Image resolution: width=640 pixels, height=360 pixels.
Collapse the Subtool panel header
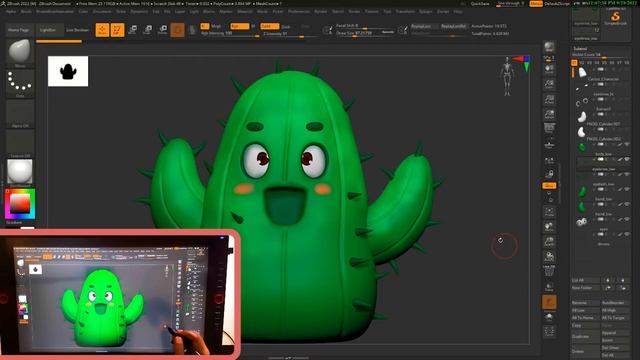(580, 49)
